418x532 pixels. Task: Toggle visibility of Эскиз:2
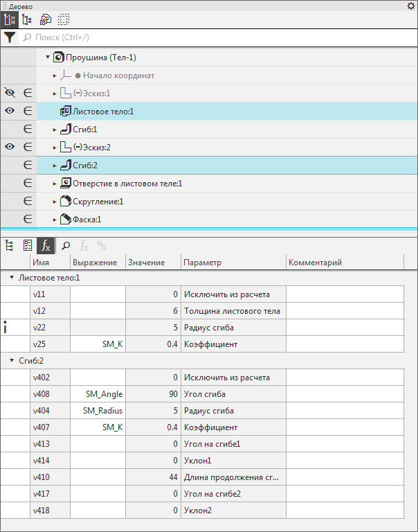10,147
